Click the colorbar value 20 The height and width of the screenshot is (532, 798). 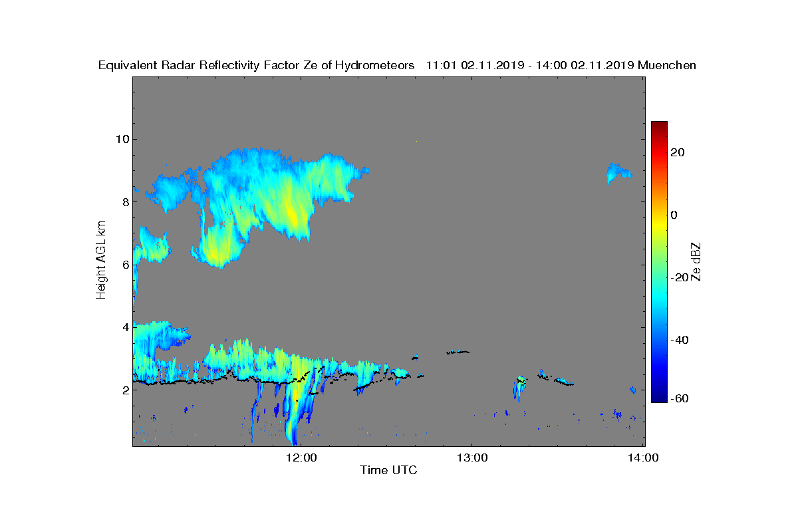[678, 152]
